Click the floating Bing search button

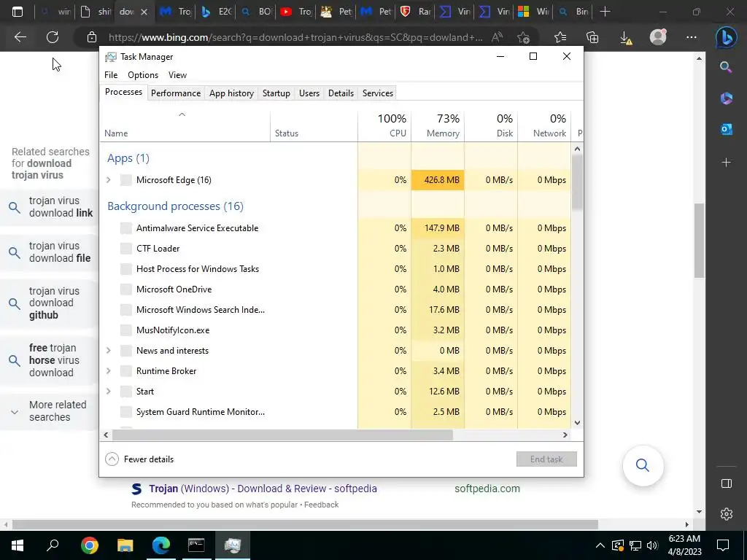tap(643, 465)
